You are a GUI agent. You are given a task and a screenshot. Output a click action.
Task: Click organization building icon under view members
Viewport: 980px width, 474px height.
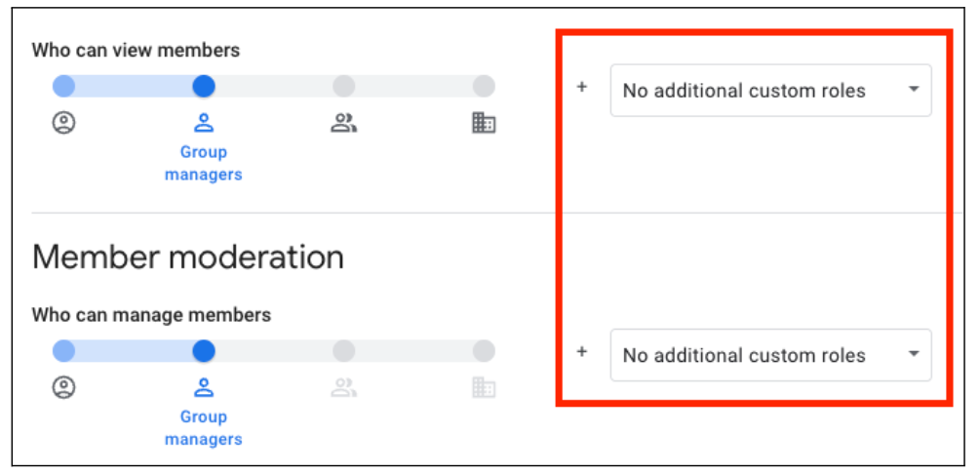click(x=484, y=124)
